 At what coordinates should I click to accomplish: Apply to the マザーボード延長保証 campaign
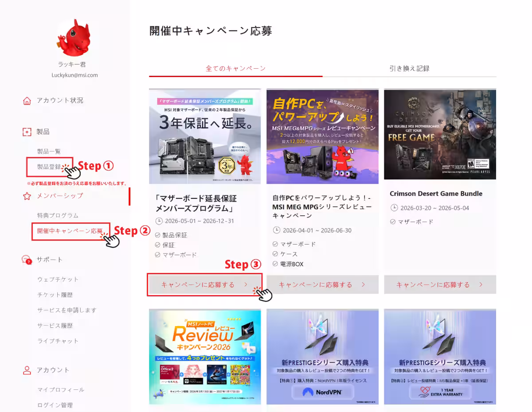pos(204,285)
